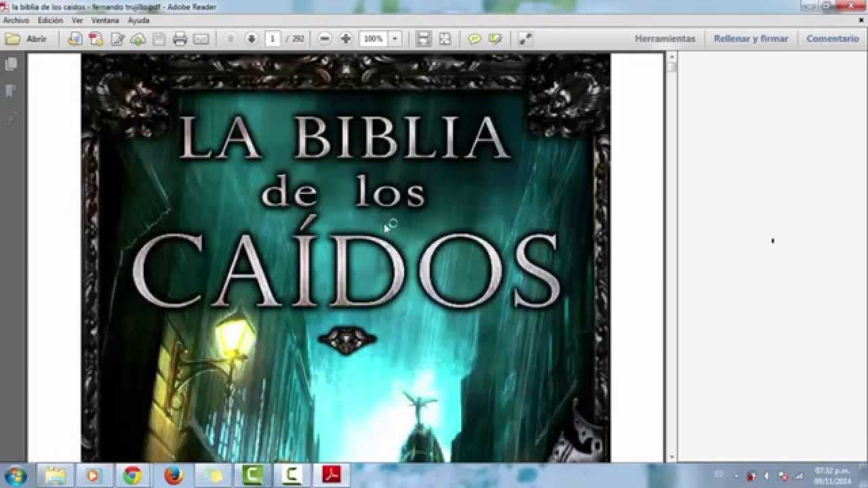Image resolution: width=868 pixels, height=488 pixels.
Task: Add a sticky note comment
Action: click(475, 39)
